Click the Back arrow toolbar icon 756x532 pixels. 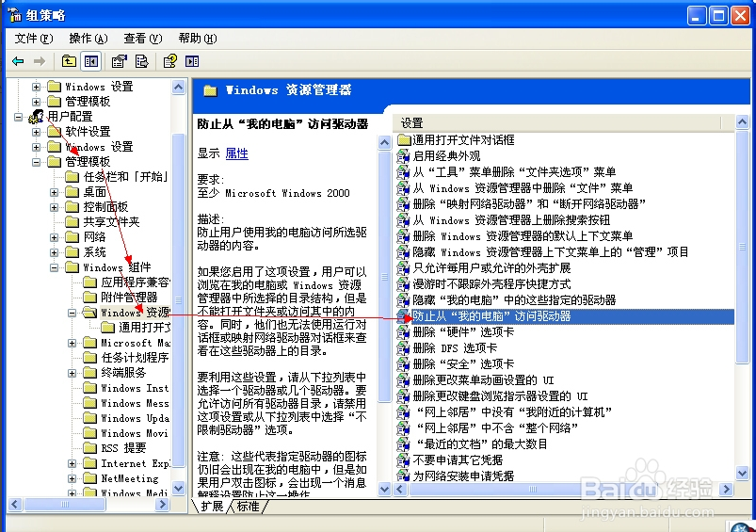(x=18, y=61)
